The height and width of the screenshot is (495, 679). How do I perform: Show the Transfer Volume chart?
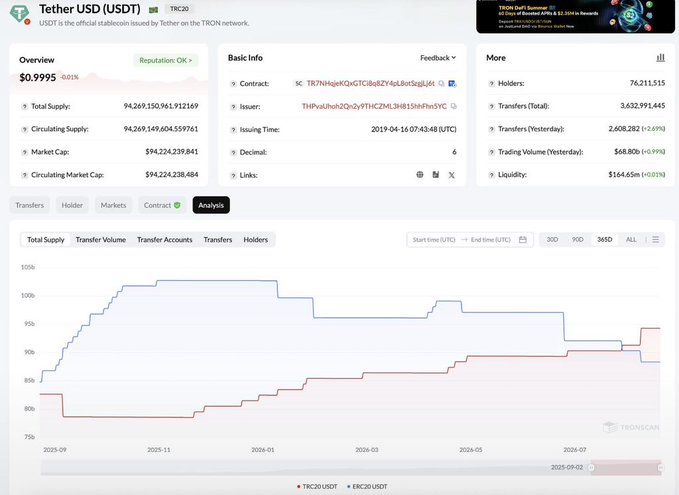[x=100, y=239]
